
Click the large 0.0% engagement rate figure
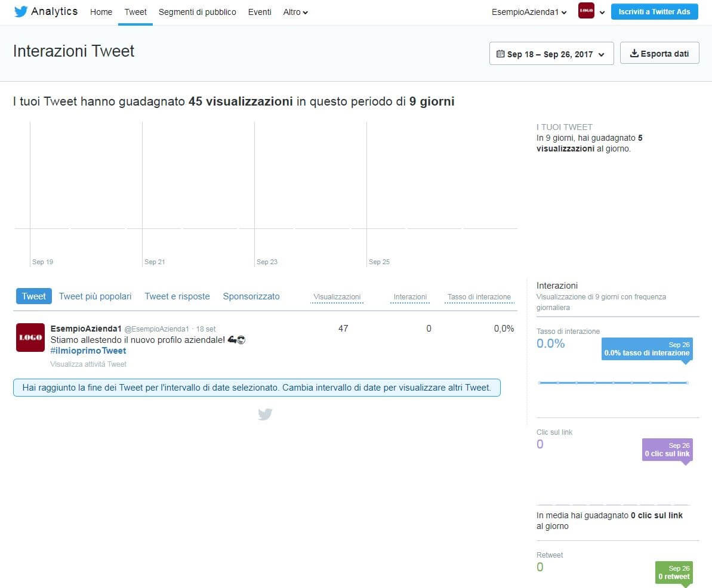click(x=551, y=343)
